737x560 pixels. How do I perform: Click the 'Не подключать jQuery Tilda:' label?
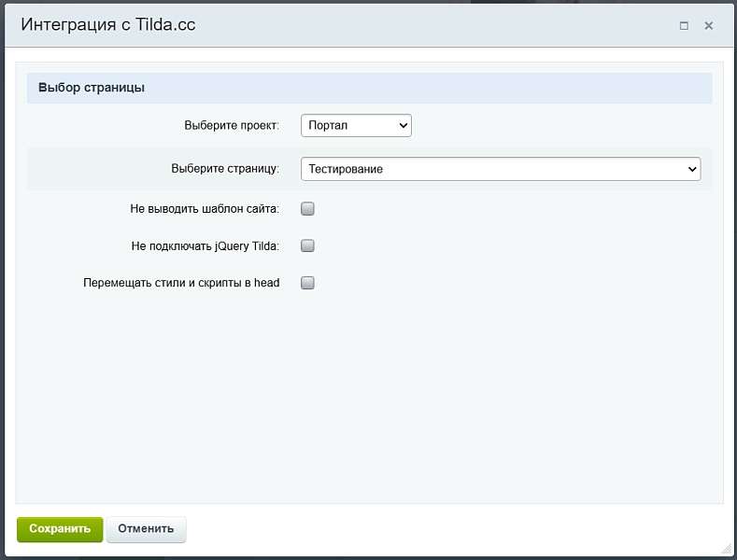point(205,245)
